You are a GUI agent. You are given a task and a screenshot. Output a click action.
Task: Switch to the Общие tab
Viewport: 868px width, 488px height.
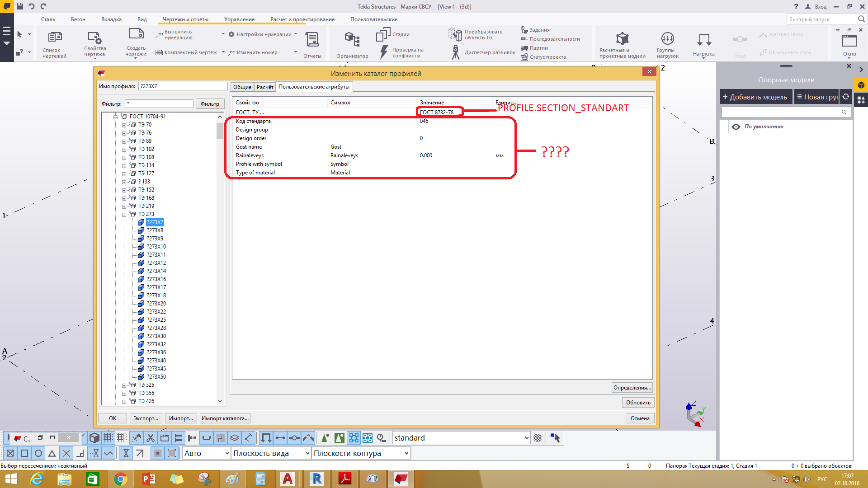coord(242,87)
